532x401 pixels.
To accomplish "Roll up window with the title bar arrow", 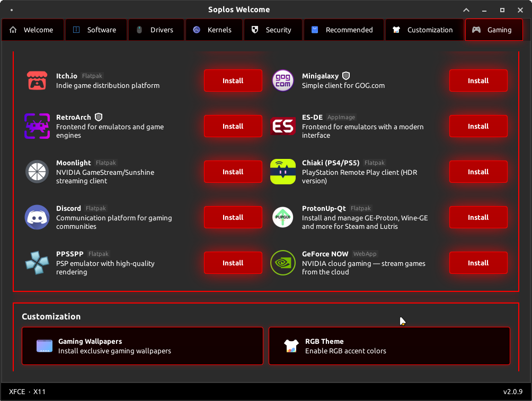I will coord(466,10).
